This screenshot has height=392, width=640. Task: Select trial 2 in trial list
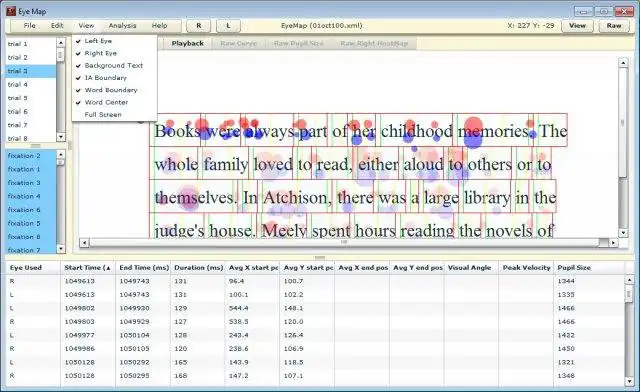(31, 58)
